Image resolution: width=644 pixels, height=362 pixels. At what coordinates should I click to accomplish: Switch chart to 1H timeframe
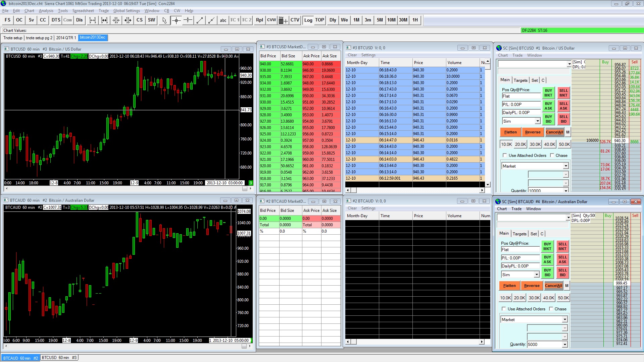coord(415,20)
